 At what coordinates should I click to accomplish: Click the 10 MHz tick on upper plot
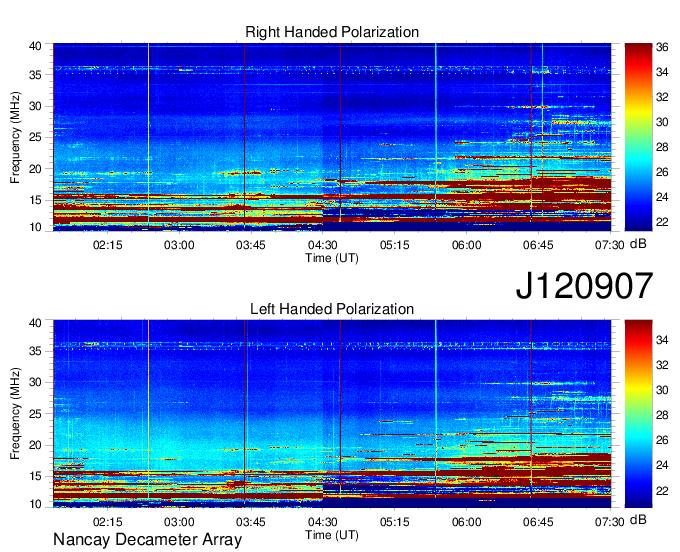coord(35,227)
